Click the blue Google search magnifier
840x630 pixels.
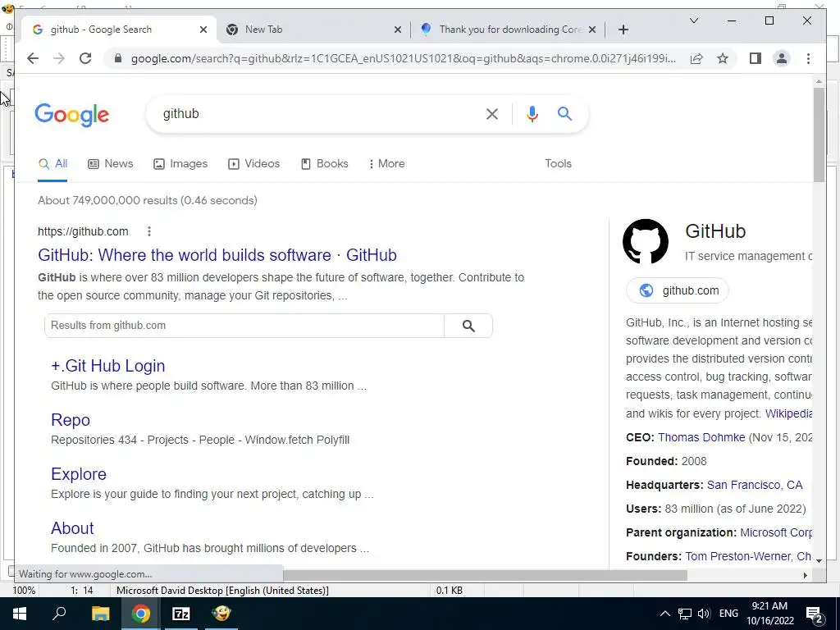tap(564, 113)
